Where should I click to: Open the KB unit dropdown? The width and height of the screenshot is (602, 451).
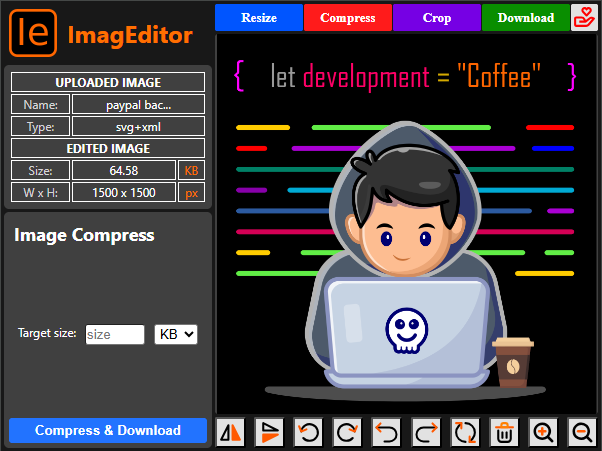coord(176,334)
